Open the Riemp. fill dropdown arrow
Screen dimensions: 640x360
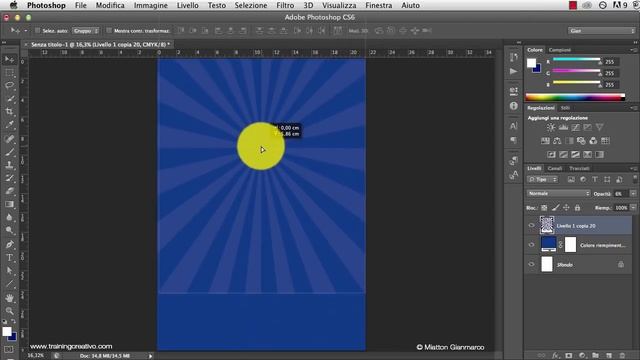tap(633, 208)
